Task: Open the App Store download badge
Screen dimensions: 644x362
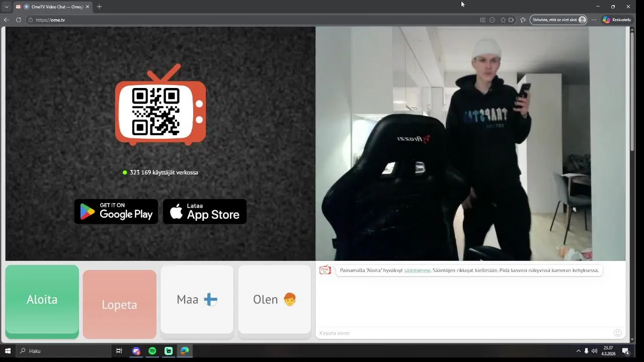Action: [205, 211]
